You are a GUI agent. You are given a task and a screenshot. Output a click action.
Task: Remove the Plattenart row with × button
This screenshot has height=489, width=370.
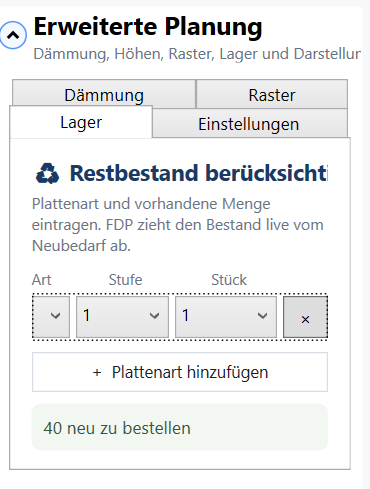point(305,317)
